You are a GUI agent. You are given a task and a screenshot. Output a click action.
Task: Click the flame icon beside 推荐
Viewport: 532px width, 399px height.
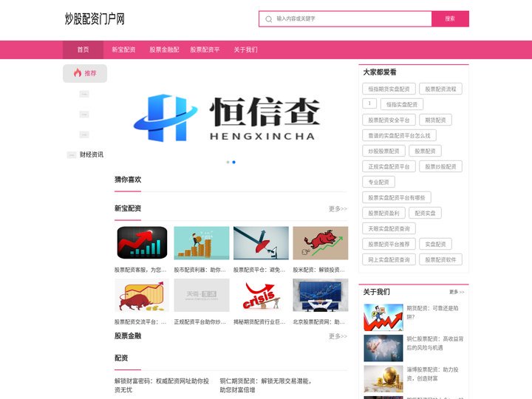click(78, 72)
